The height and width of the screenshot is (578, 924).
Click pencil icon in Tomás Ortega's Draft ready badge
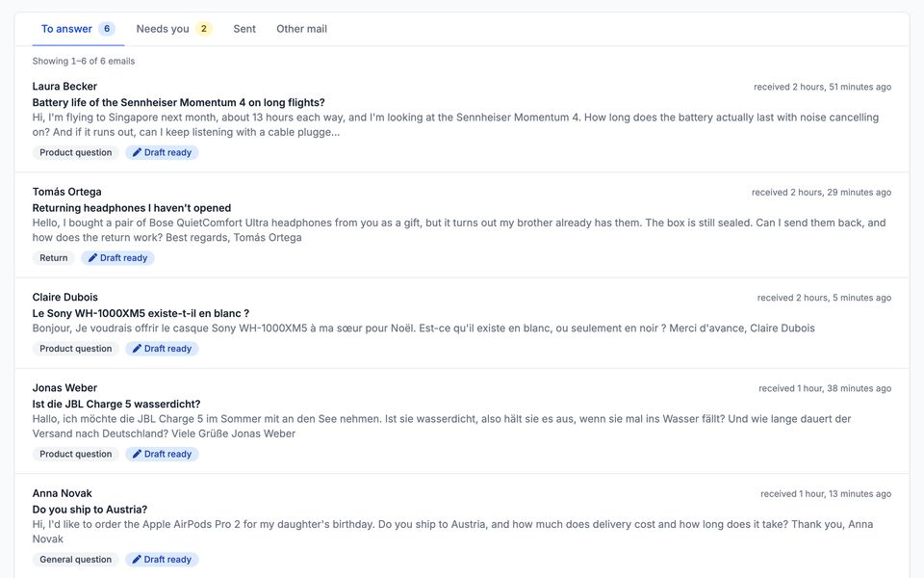(92, 258)
